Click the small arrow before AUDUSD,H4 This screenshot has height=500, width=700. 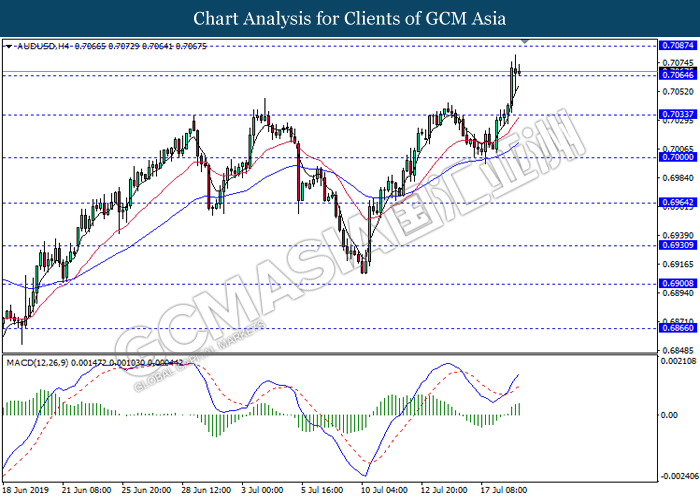9,46
